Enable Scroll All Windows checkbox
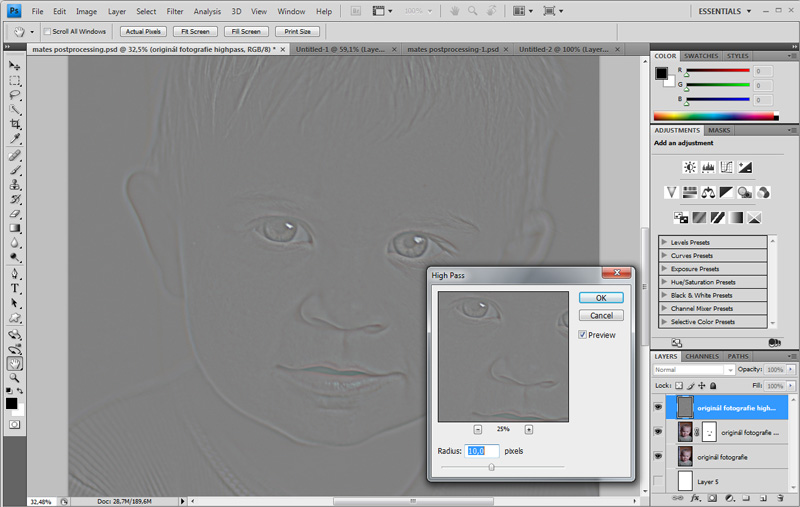Image resolution: width=800 pixels, height=507 pixels. coord(47,31)
